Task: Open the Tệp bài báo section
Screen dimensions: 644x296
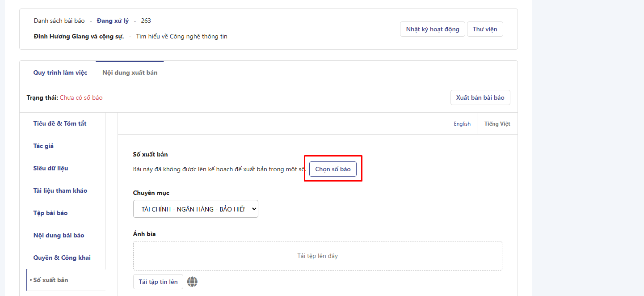Action: pos(51,213)
